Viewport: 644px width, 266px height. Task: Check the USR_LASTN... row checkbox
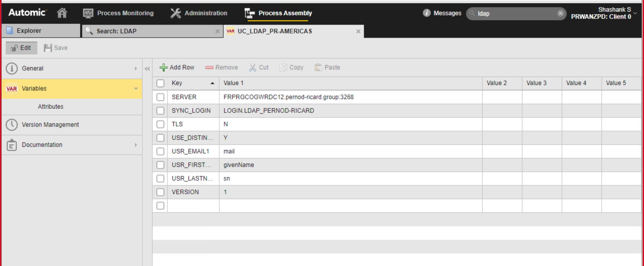pyautogui.click(x=160, y=179)
